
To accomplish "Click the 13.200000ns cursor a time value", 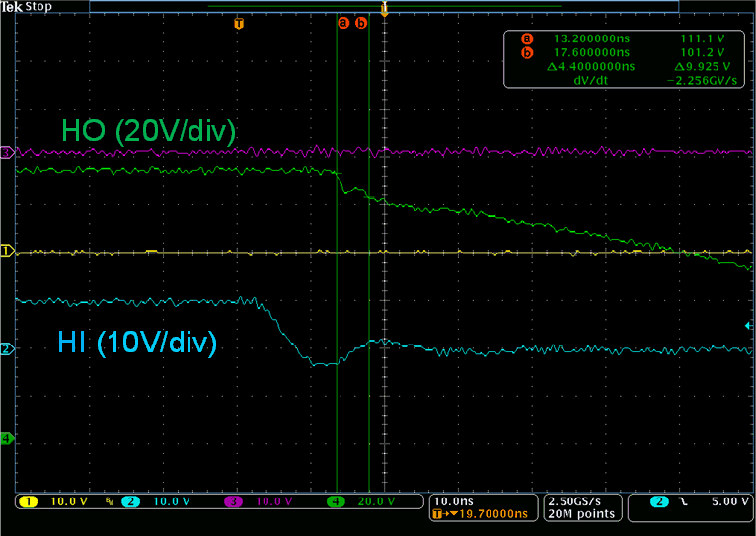I will tap(591, 39).
